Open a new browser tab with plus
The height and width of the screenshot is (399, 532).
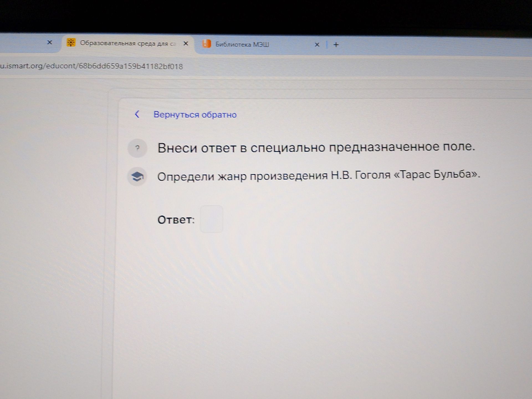[x=336, y=45]
